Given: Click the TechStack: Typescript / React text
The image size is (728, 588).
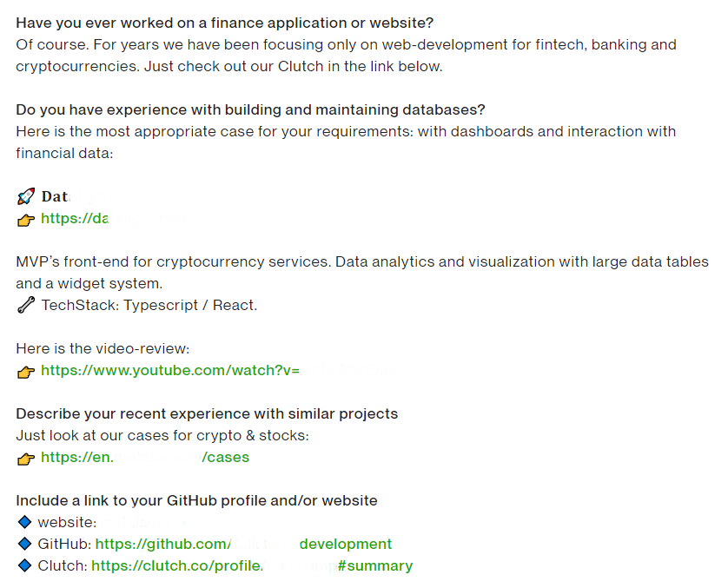Looking at the screenshot, I should point(149,305).
